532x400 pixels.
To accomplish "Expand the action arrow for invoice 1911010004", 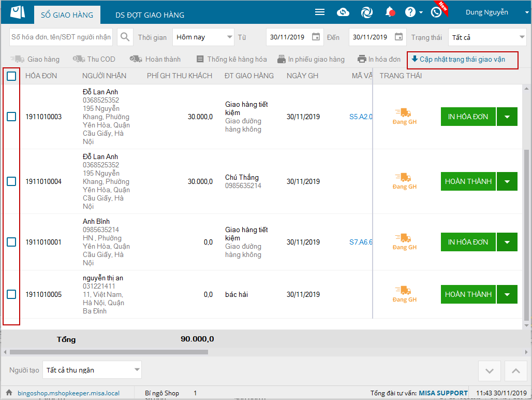I will 507,181.
